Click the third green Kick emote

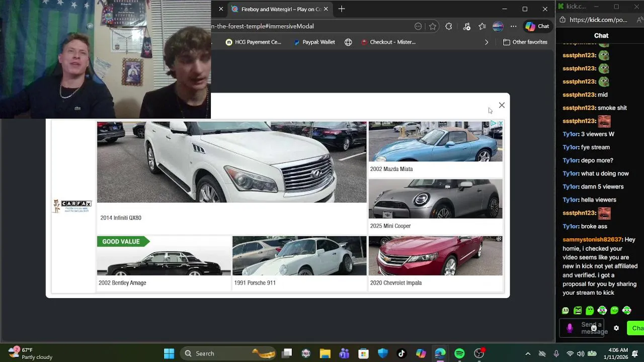[590, 311]
